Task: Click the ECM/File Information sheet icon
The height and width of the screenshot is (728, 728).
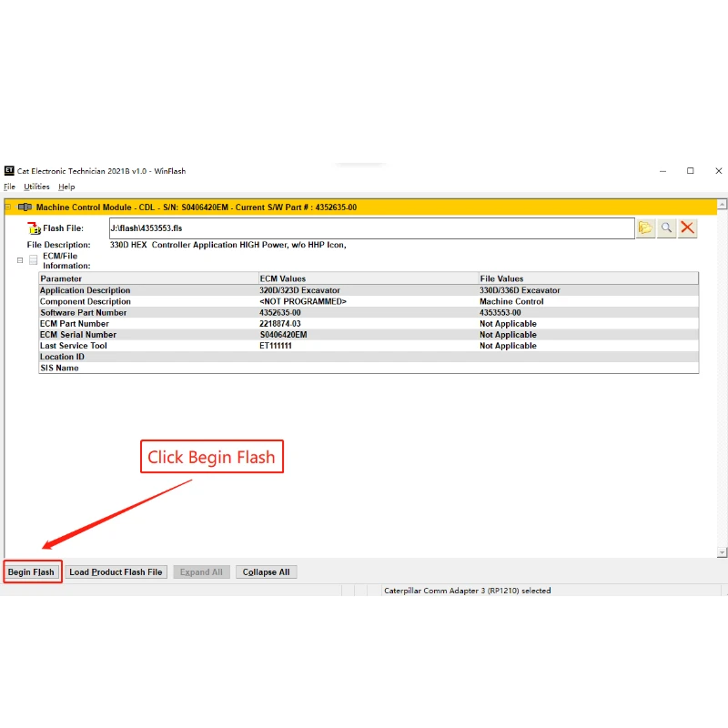Action: (x=33, y=260)
